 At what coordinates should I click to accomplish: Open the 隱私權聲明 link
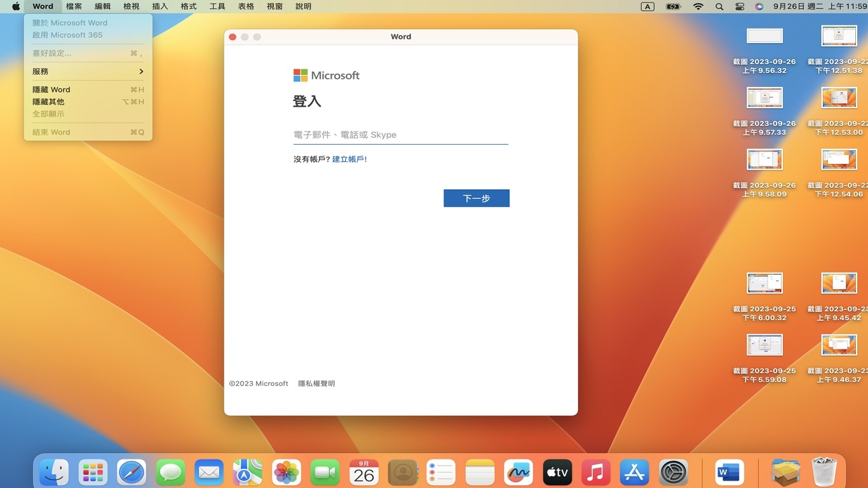coord(316,384)
